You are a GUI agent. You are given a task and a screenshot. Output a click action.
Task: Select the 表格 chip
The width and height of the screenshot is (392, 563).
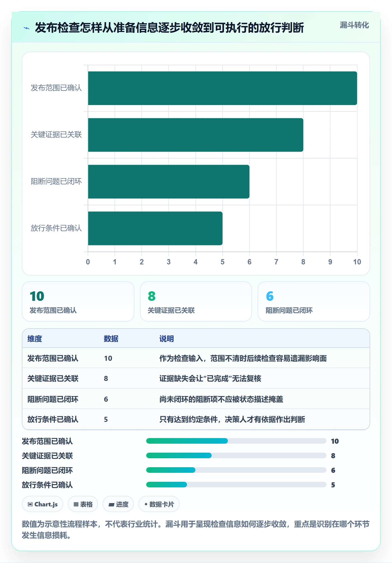click(83, 504)
